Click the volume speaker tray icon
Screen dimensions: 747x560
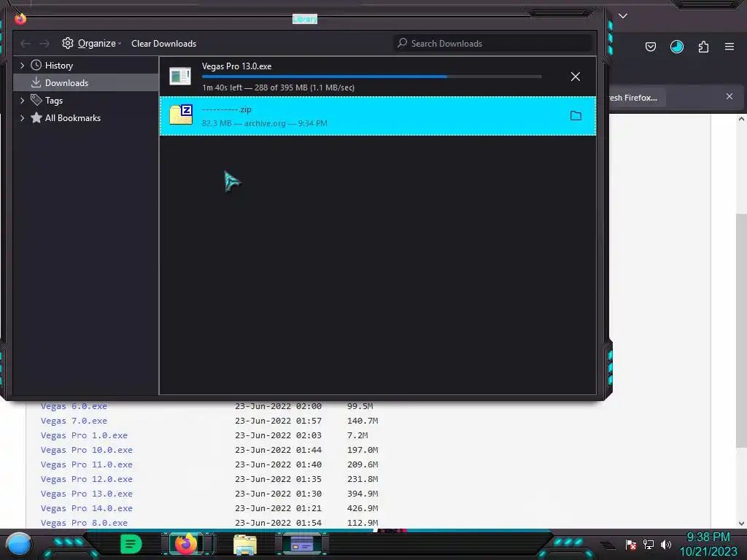coord(665,544)
